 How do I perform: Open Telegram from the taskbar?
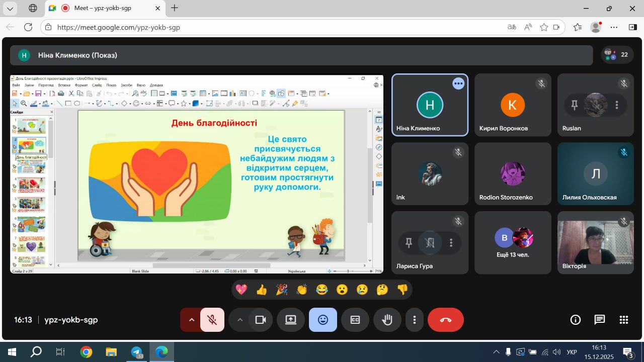(136, 351)
